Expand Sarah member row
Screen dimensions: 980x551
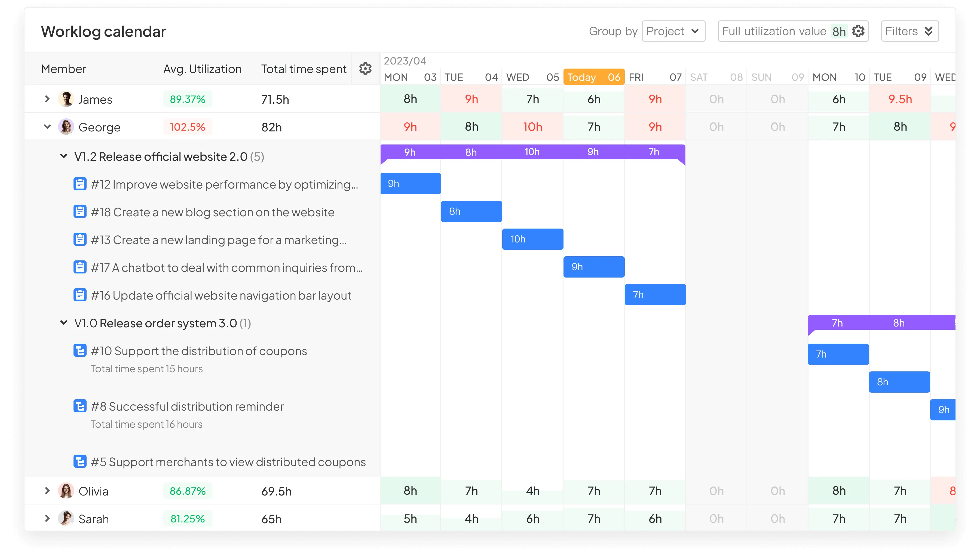click(47, 519)
